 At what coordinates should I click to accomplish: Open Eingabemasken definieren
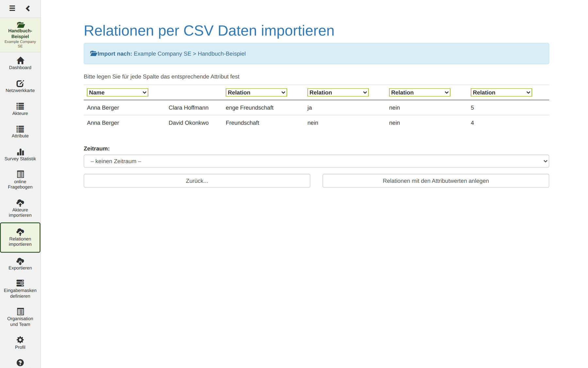[20, 289]
